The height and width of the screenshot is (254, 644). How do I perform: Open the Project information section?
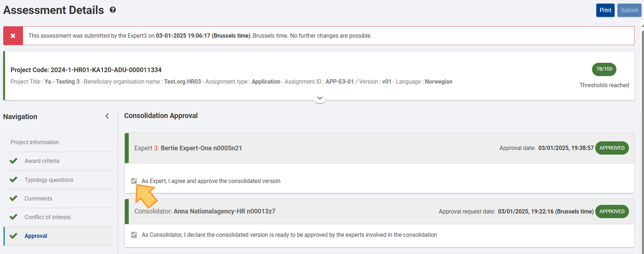(x=35, y=142)
